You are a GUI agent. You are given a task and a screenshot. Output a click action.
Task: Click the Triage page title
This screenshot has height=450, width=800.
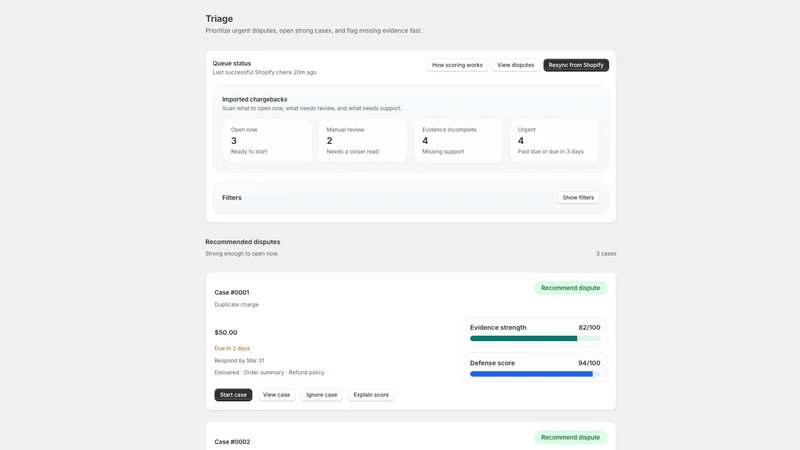pyautogui.click(x=219, y=18)
